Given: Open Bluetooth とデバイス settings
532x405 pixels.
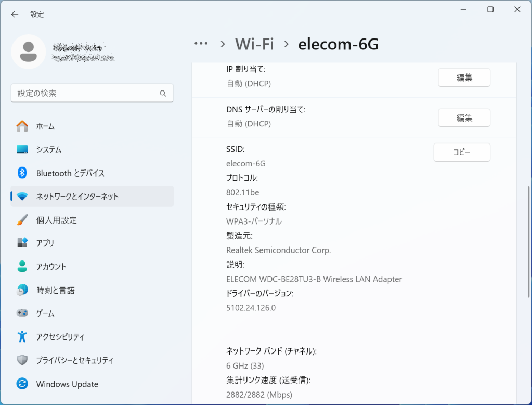Looking at the screenshot, I should click(21, 173).
